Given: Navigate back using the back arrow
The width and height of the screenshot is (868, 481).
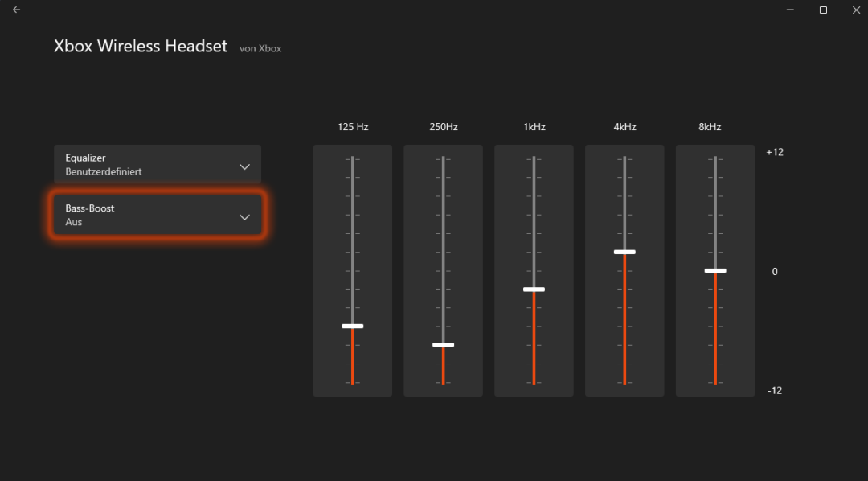Looking at the screenshot, I should (16, 10).
